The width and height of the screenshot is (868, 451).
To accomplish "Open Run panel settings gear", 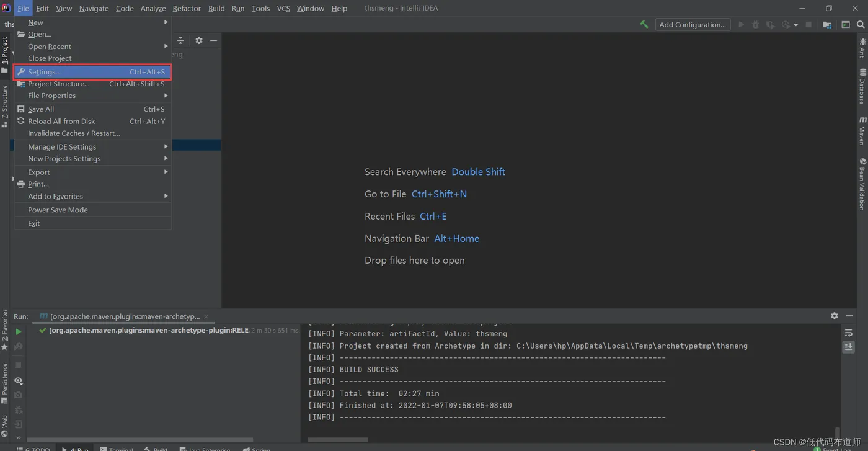I will tap(835, 316).
